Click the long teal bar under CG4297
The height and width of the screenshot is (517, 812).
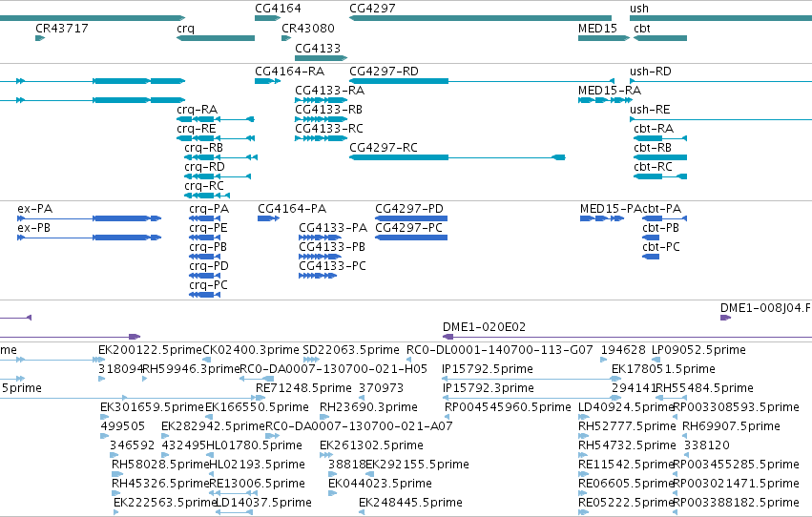click(x=480, y=18)
